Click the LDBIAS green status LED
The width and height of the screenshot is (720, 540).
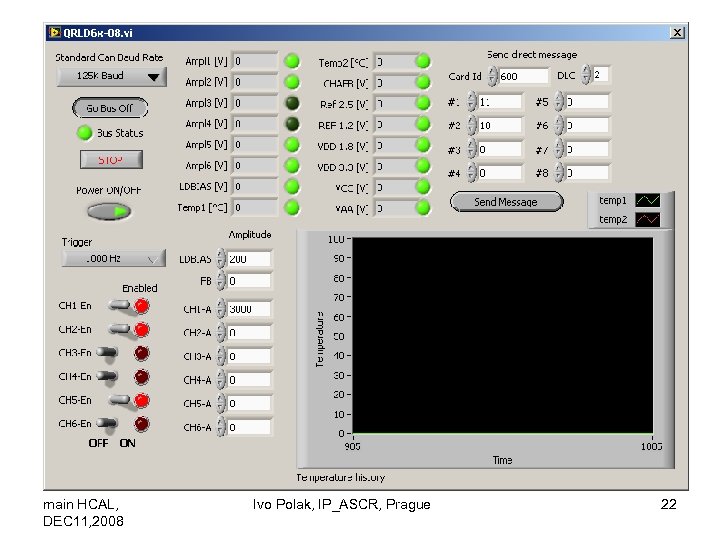[x=292, y=186]
